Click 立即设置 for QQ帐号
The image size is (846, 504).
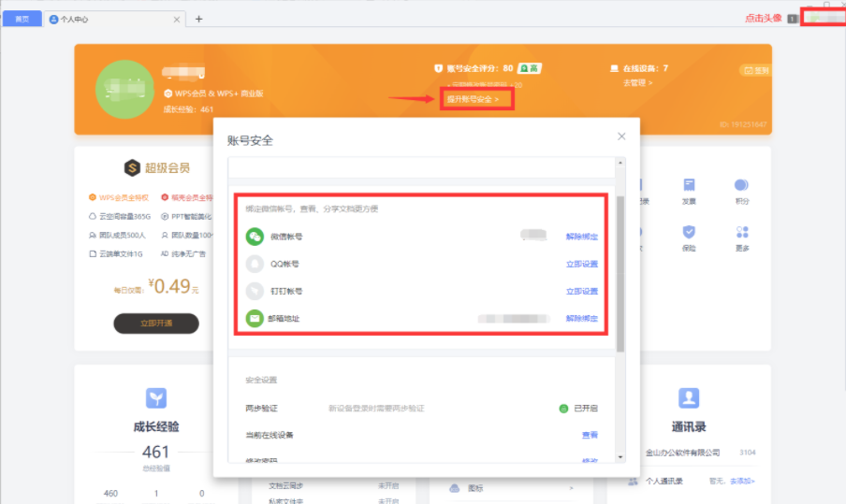tap(582, 264)
